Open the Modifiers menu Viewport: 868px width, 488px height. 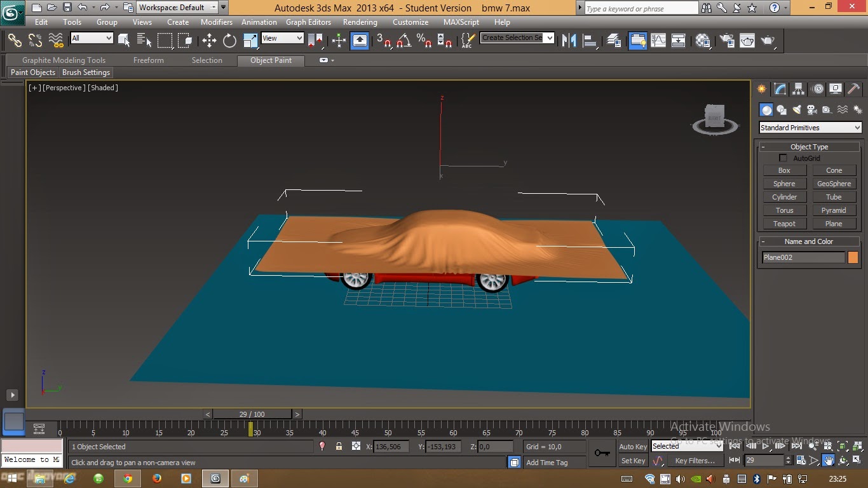pyautogui.click(x=216, y=22)
